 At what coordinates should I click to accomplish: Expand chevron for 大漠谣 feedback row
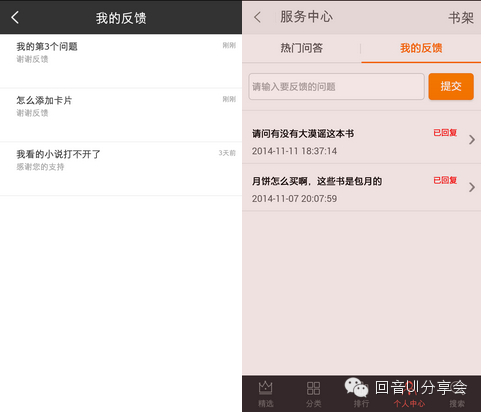pyautogui.click(x=472, y=140)
